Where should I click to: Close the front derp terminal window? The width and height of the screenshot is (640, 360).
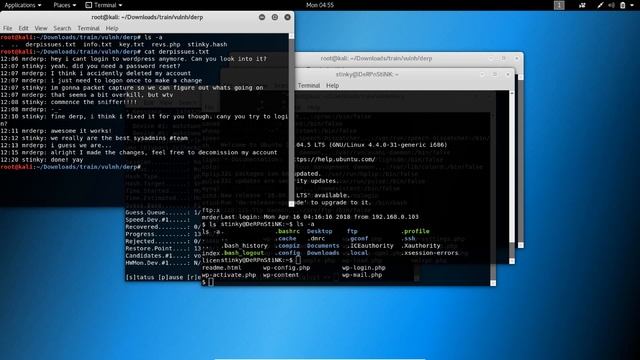coord(287,17)
